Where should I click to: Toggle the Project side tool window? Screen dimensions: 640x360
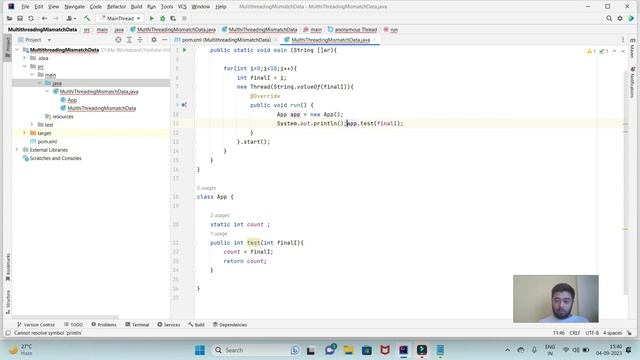tap(8, 47)
